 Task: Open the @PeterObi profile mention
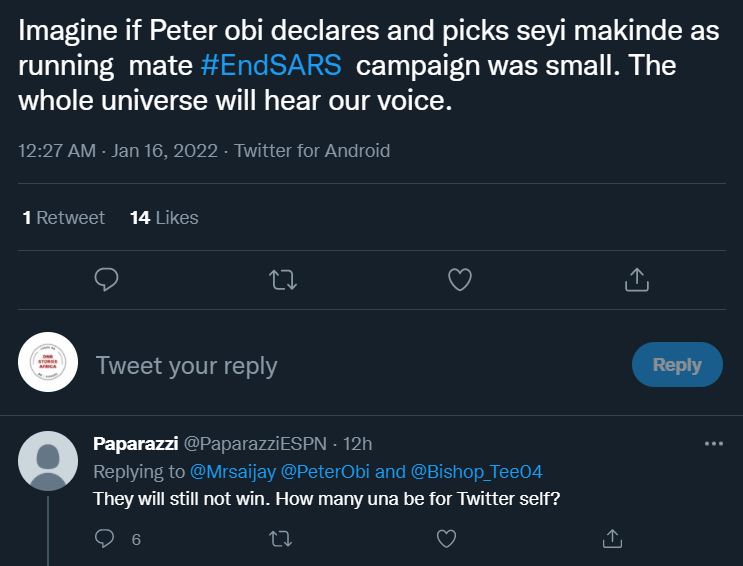click(325, 472)
